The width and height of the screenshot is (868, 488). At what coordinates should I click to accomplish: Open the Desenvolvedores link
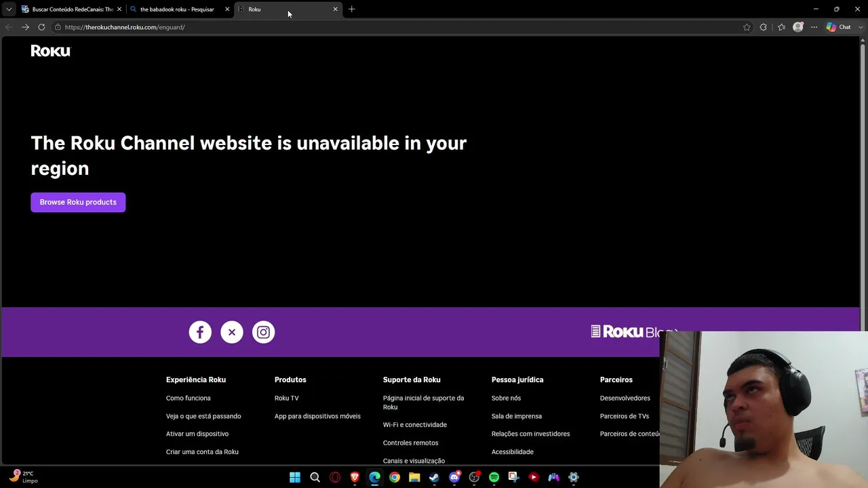[x=625, y=399]
